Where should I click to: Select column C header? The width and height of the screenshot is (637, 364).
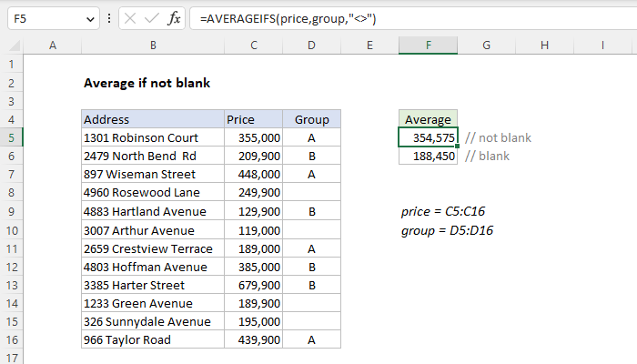[x=254, y=45]
